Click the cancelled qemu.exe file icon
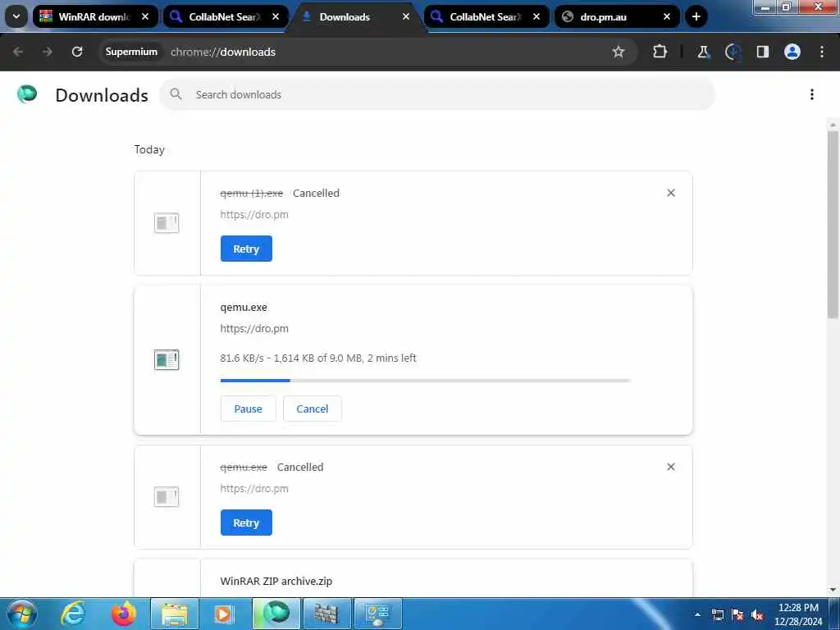The width and height of the screenshot is (840, 630). (x=167, y=496)
